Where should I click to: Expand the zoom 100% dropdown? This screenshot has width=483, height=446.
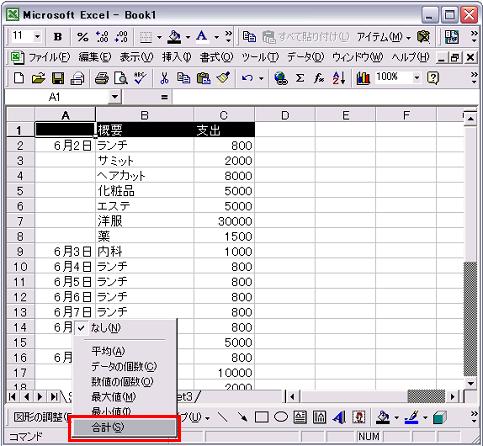coord(416,78)
